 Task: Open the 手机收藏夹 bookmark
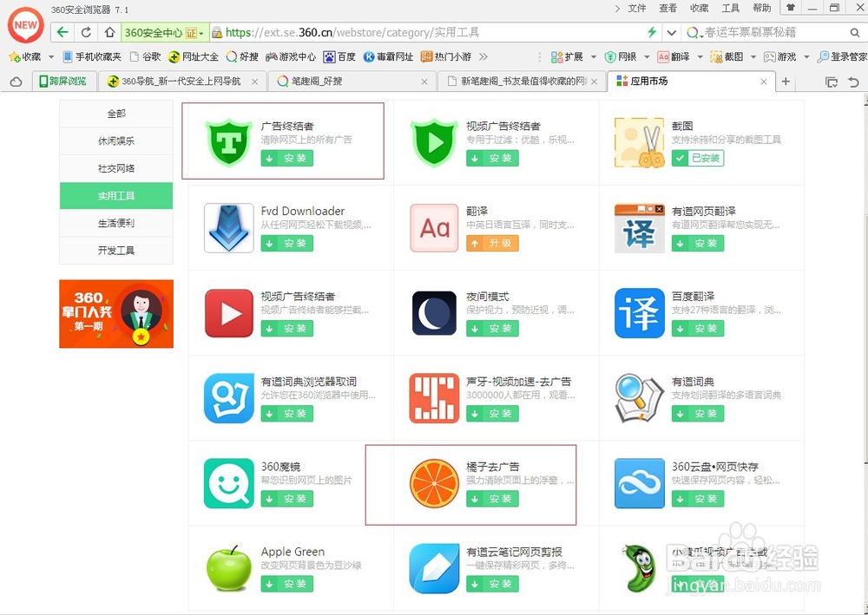click(92, 56)
